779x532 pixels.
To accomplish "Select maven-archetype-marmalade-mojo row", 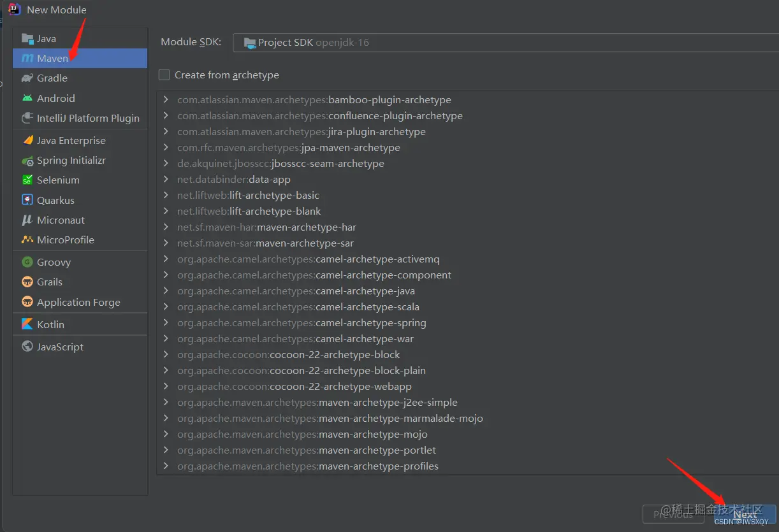I will point(467,418).
